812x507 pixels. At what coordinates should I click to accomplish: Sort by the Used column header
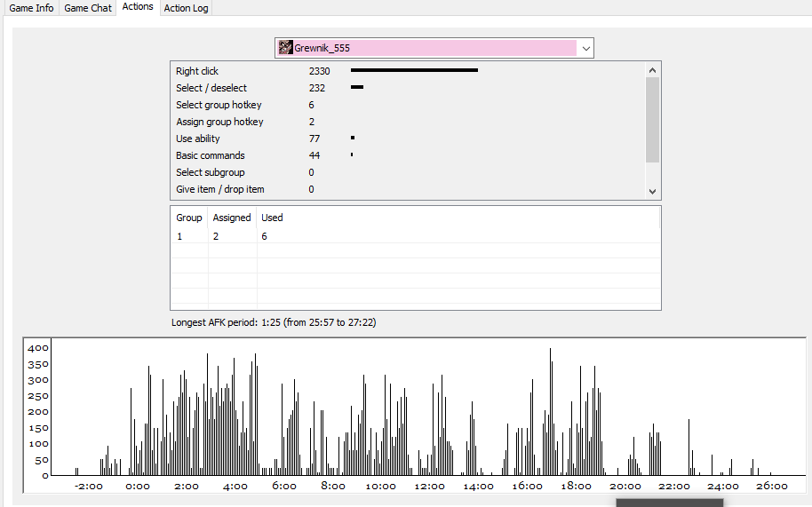pyautogui.click(x=272, y=218)
